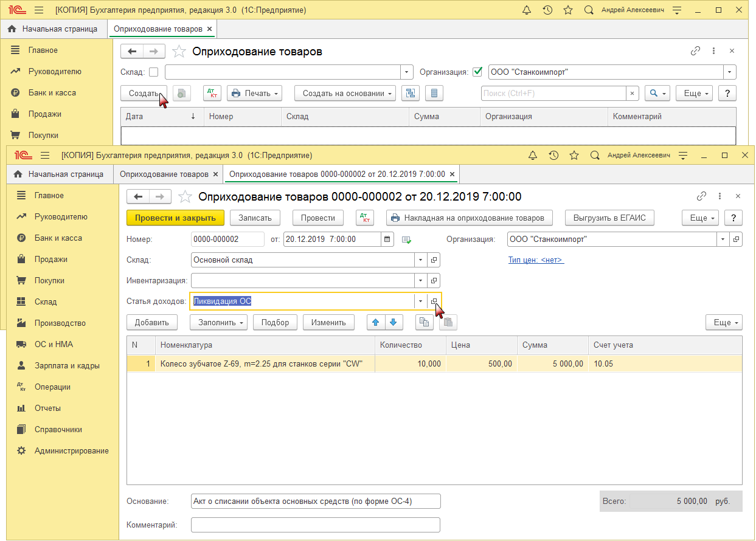The height and width of the screenshot is (541, 756).
Task: Expand Организация dropdown in document window
Action: coord(723,239)
